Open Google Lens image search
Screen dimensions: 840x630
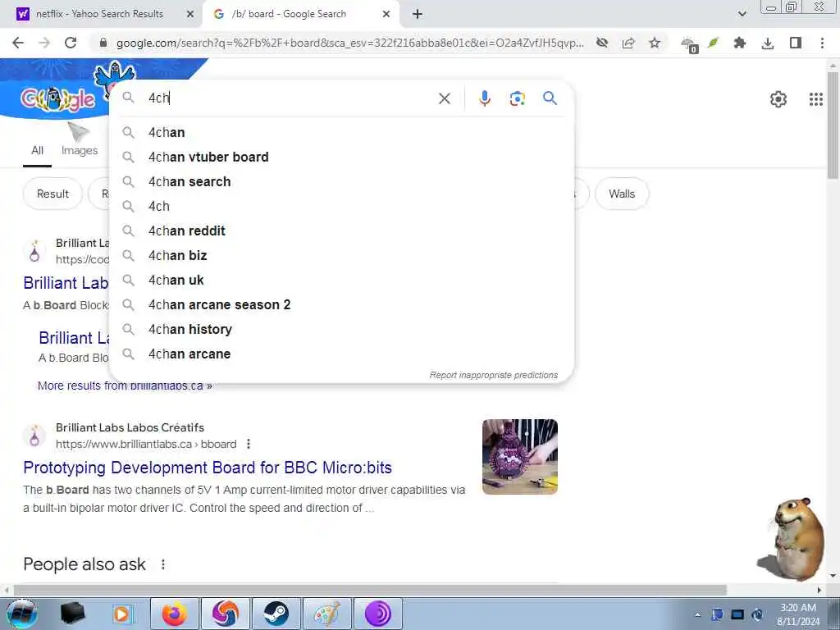click(x=517, y=98)
